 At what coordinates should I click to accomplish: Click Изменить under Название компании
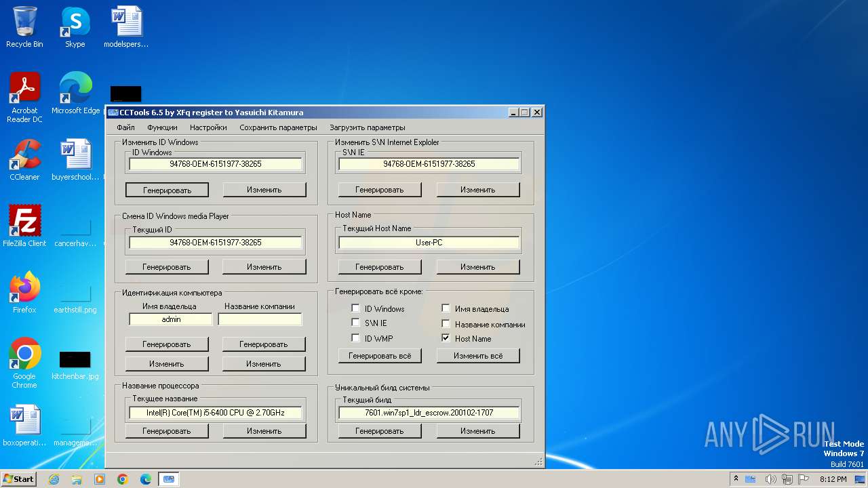(x=264, y=364)
